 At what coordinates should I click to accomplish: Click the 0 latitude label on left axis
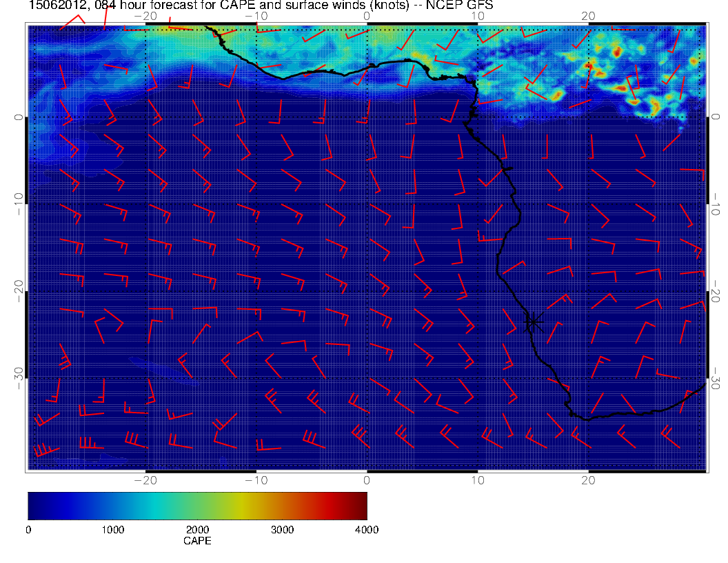(19, 117)
